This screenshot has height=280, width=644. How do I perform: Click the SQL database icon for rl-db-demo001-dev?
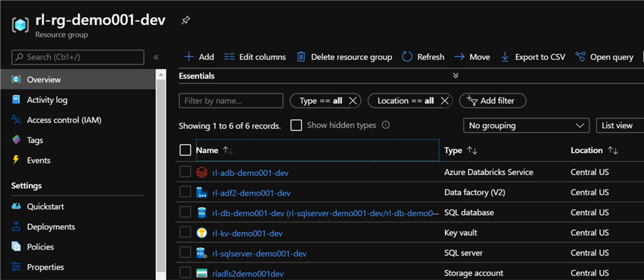(201, 213)
